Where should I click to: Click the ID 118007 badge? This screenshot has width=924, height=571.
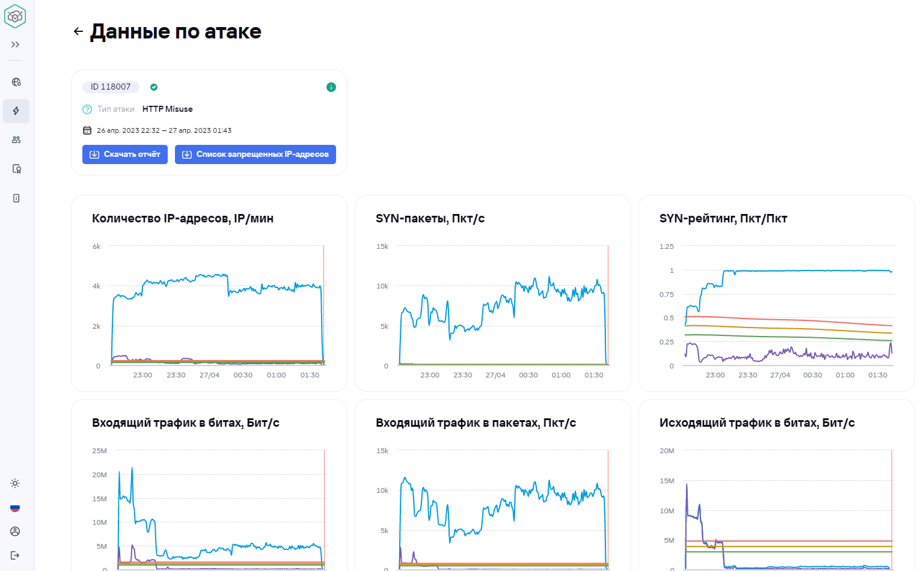pyautogui.click(x=111, y=87)
